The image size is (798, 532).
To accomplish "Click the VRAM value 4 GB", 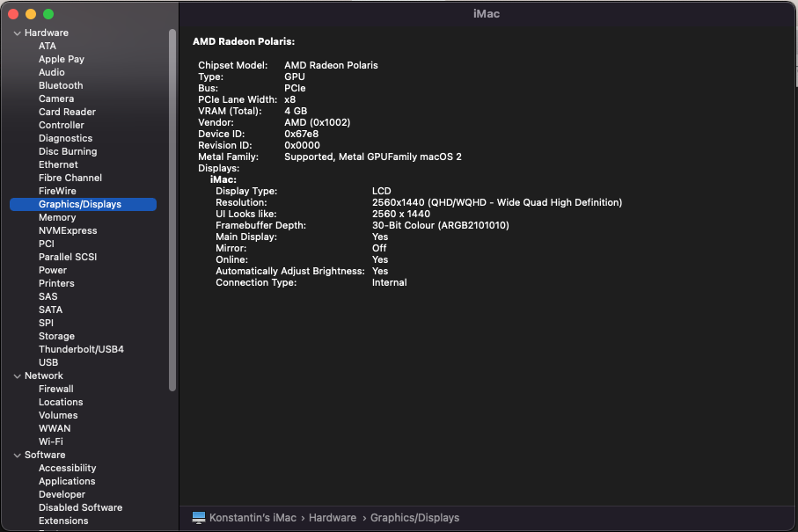I will point(296,111).
